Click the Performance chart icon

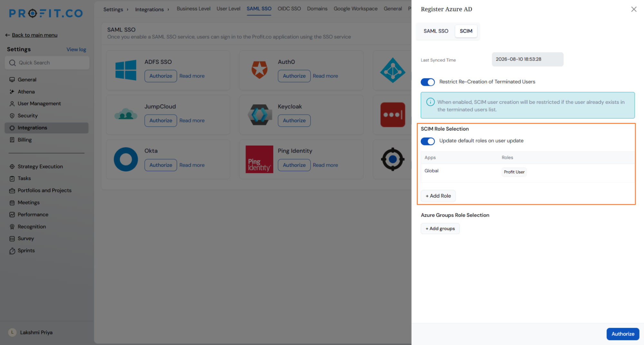click(12, 215)
